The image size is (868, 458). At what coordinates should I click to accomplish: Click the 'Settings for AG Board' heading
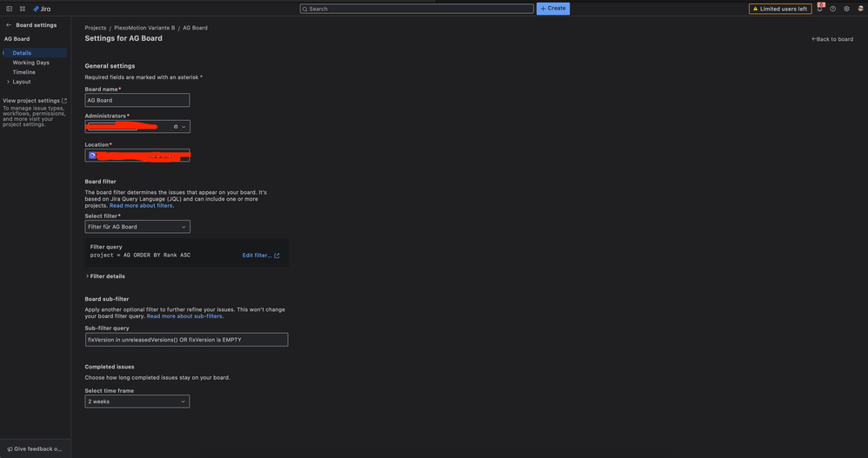click(x=124, y=38)
